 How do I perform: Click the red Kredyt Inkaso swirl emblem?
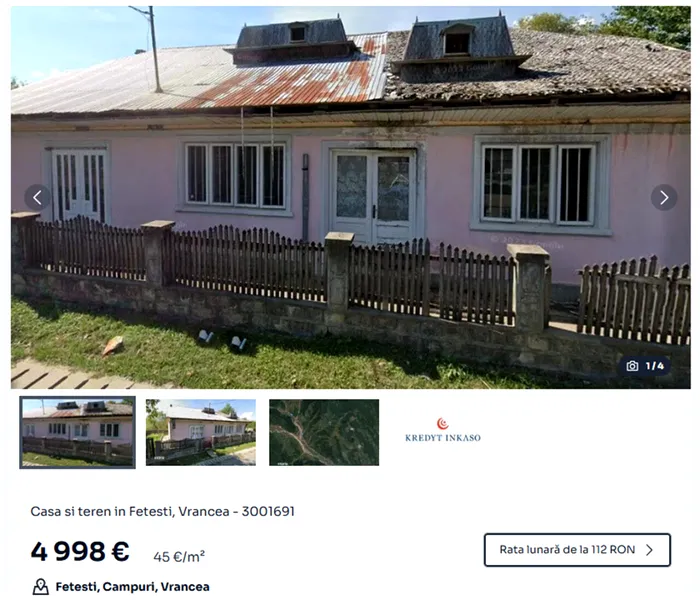(442, 423)
